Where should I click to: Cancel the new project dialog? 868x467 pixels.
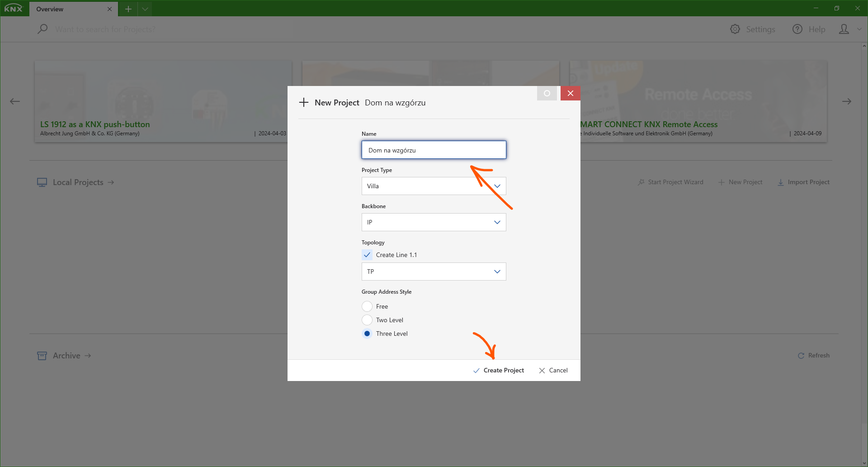click(x=553, y=370)
